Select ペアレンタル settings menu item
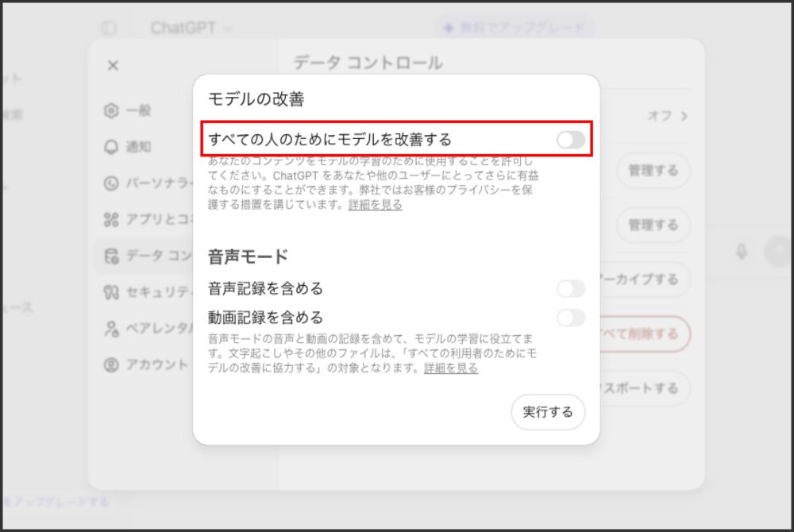The height and width of the screenshot is (532, 794). coord(151,329)
